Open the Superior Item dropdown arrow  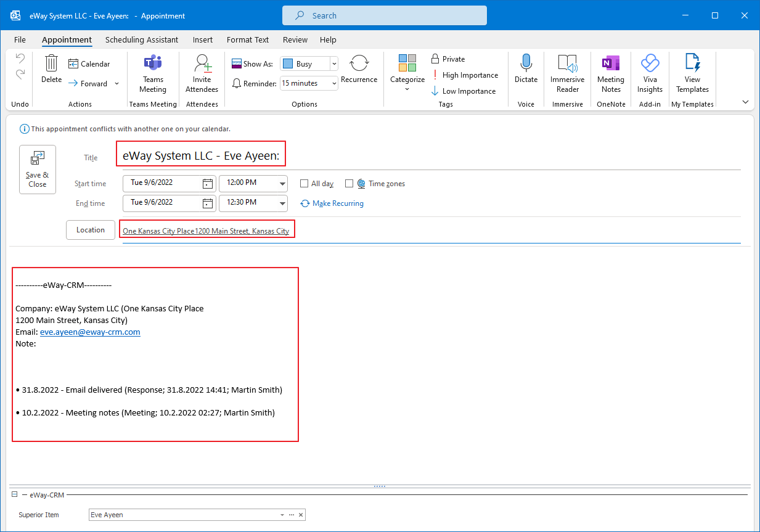click(x=282, y=515)
